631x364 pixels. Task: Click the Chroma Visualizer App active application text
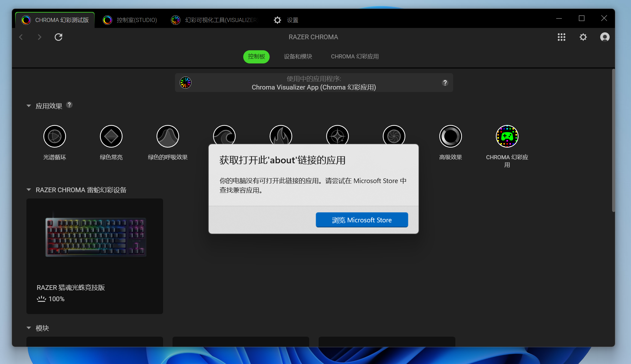pyautogui.click(x=314, y=87)
